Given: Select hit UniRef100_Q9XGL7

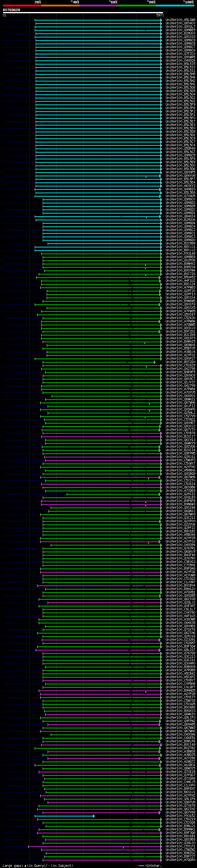Looking at the screenshot, I should 180,26.
